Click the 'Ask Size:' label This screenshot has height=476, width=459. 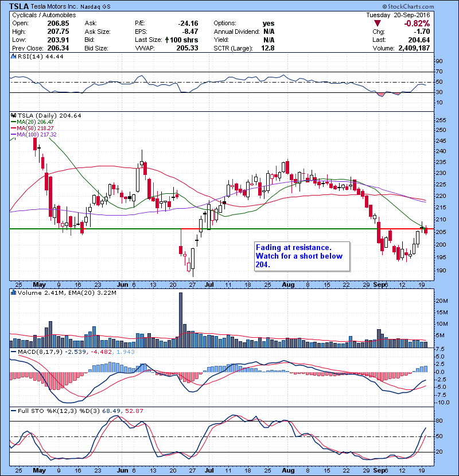(x=98, y=32)
